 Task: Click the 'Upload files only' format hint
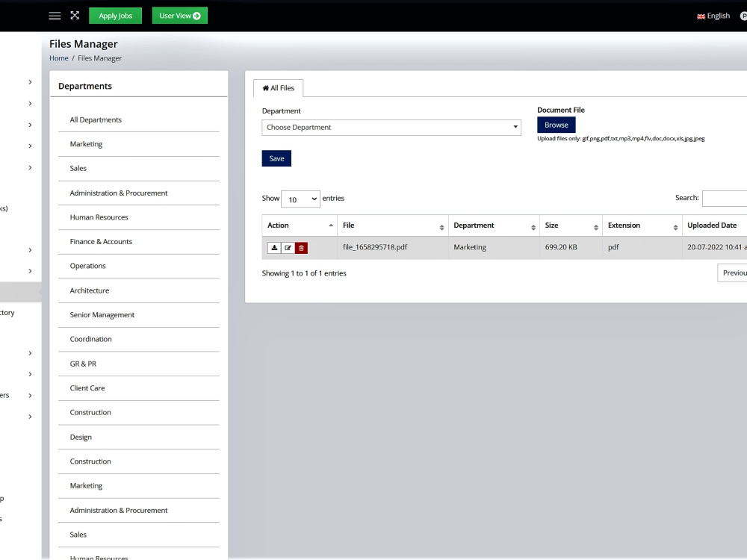pyautogui.click(x=621, y=139)
